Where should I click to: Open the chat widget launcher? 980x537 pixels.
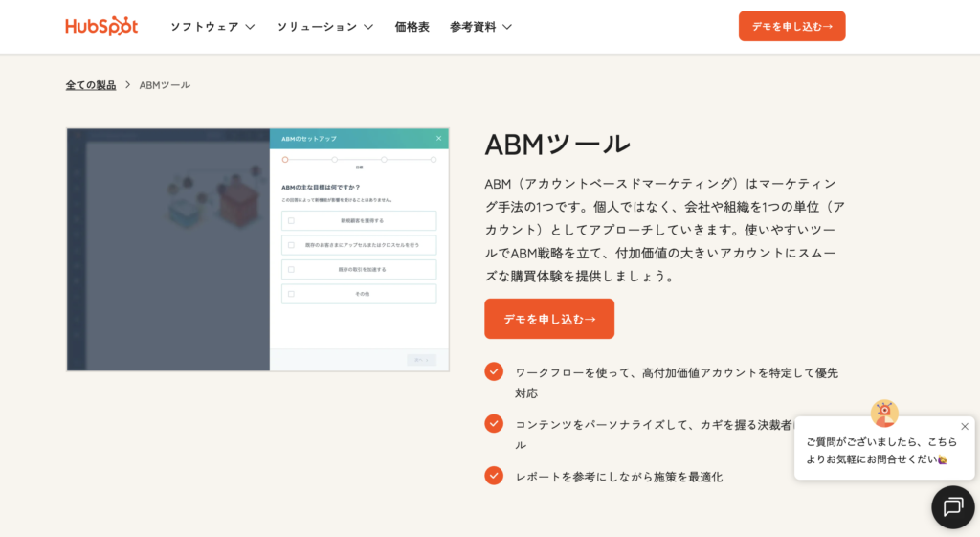[x=953, y=507]
